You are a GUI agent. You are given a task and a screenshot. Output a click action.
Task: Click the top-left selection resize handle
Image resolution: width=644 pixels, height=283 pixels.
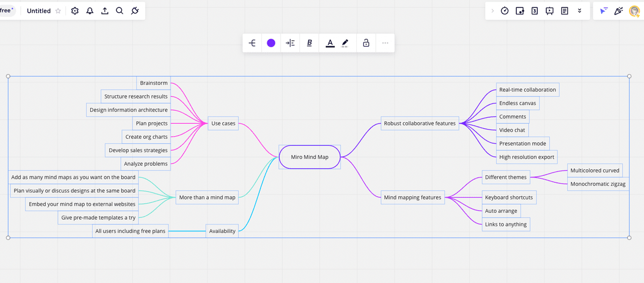coord(8,76)
